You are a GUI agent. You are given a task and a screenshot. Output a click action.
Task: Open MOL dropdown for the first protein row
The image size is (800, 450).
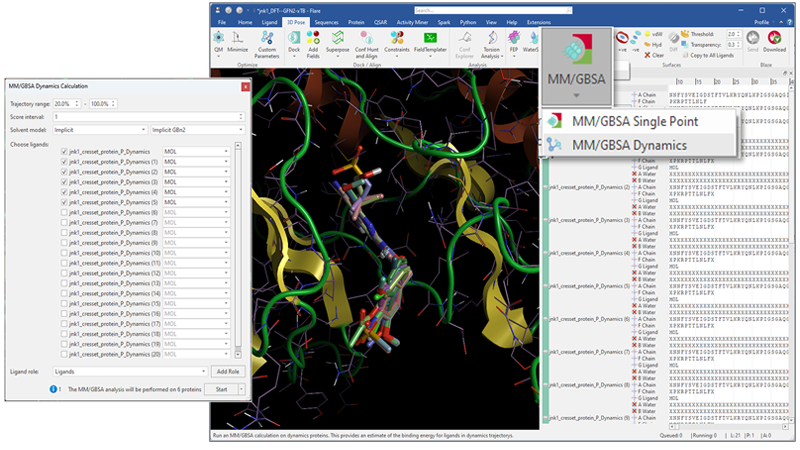(x=196, y=152)
